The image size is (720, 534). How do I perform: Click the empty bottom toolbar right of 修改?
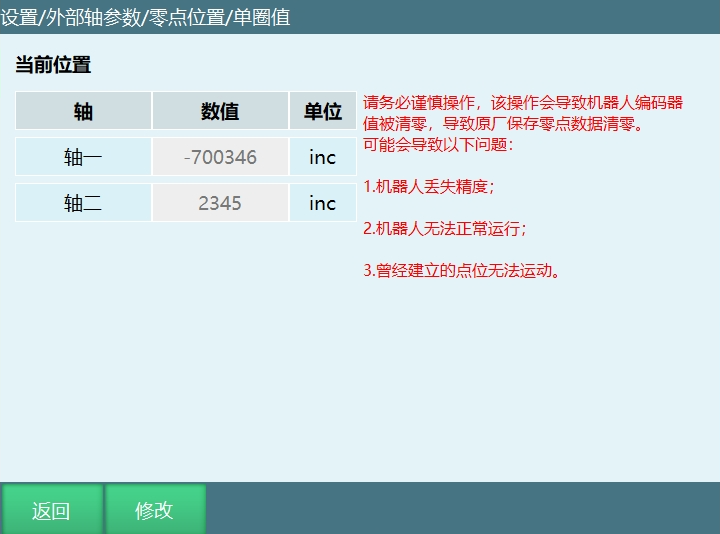click(460, 509)
